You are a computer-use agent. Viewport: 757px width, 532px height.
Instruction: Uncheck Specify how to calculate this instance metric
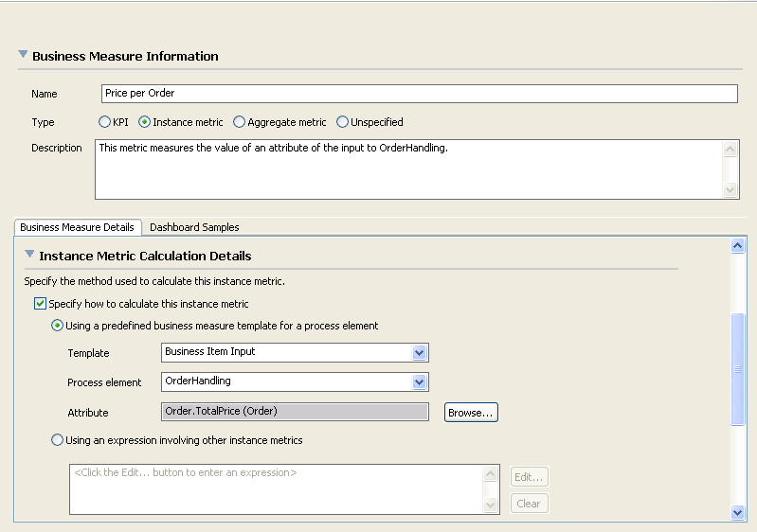[x=40, y=304]
